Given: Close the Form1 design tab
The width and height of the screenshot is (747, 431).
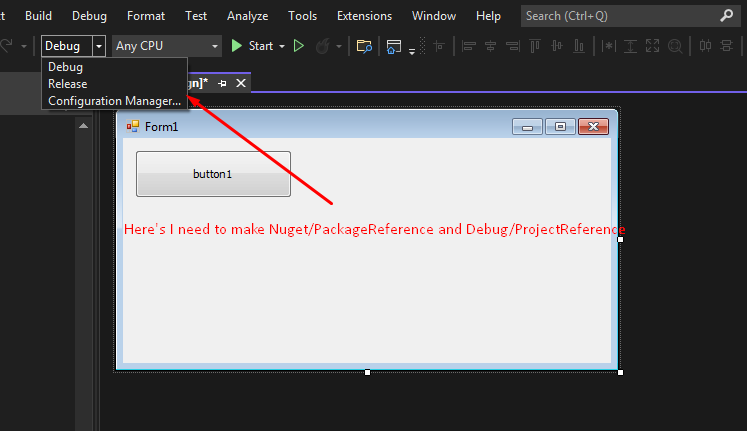Looking at the screenshot, I should point(241,83).
